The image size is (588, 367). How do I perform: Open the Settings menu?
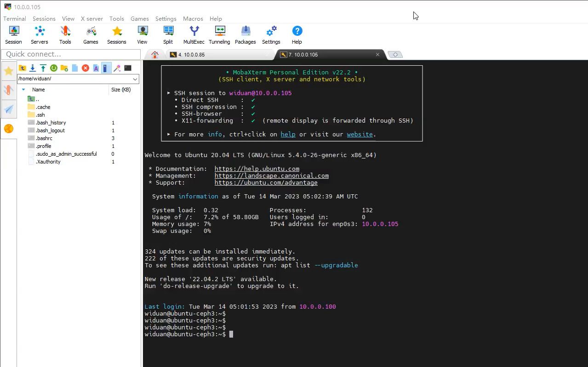click(166, 19)
